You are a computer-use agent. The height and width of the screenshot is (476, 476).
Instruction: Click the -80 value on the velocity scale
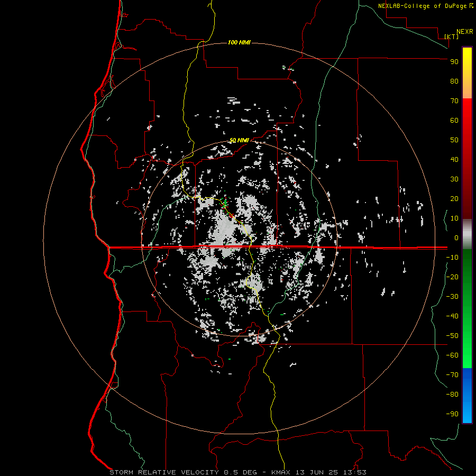452,395
